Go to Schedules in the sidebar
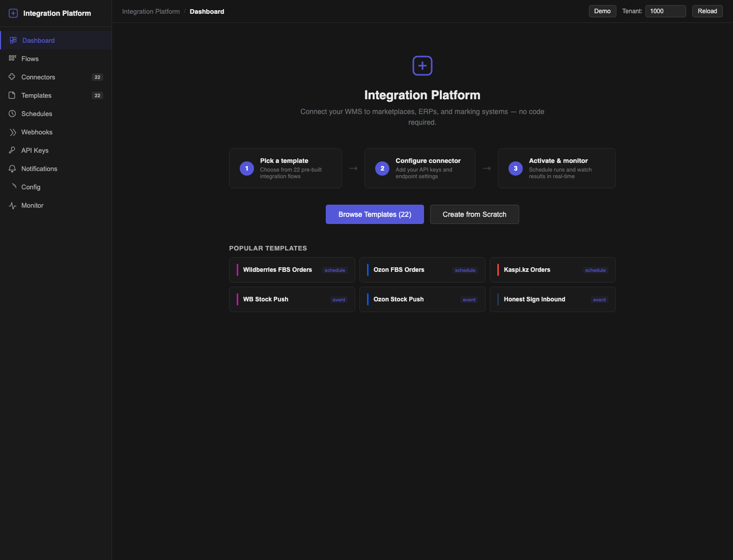The height and width of the screenshot is (560, 733). pos(56,114)
